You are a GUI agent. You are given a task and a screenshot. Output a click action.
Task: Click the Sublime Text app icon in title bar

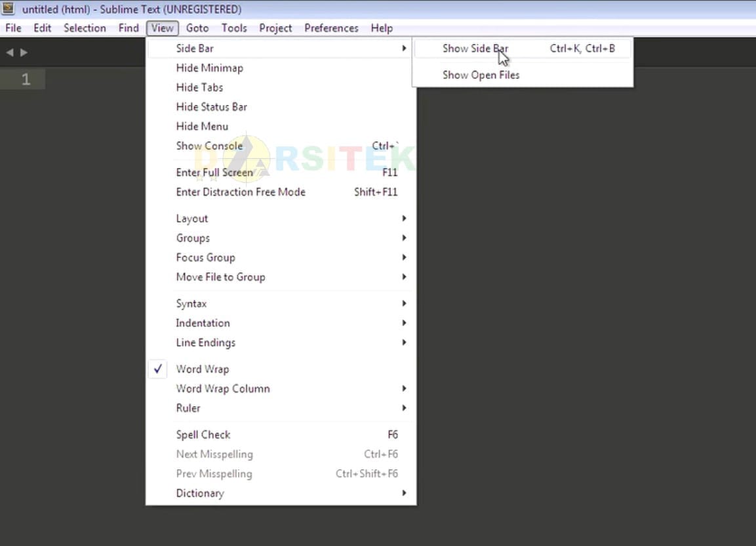pyautogui.click(x=9, y=8)
